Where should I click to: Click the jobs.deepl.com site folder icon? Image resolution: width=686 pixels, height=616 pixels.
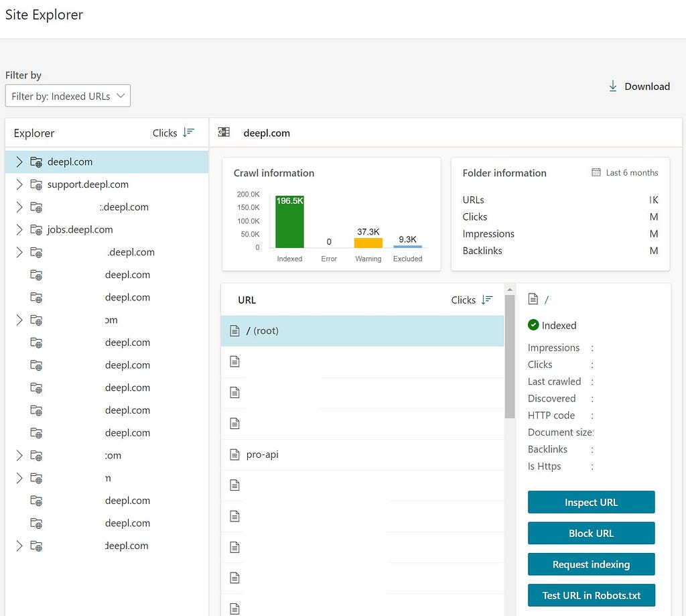point(36,229)
